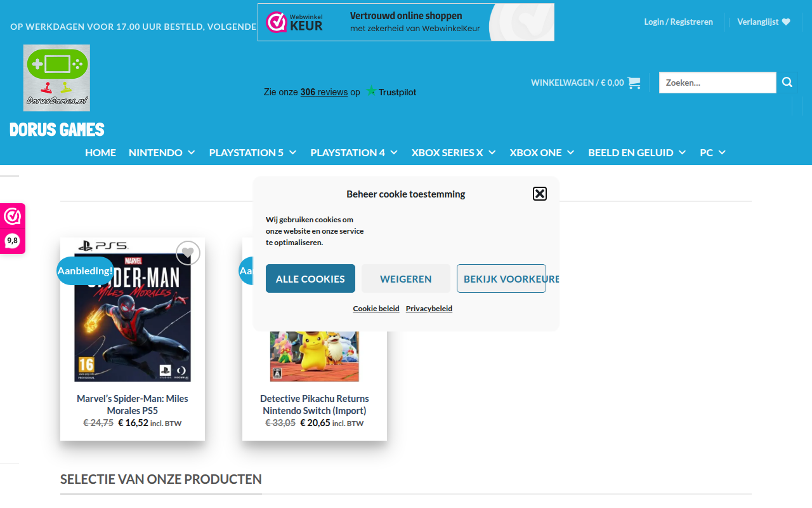The height and width of the screenshot is (508, 812).
Task: Close the cookie consent dialog
Action: (540, 194)
